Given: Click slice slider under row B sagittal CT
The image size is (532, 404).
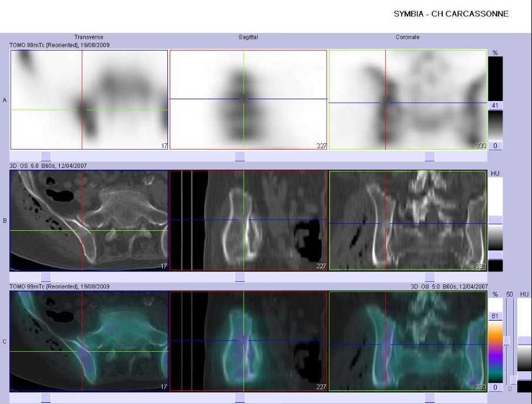Looking at the screenshot, I should tap(240, 277).
